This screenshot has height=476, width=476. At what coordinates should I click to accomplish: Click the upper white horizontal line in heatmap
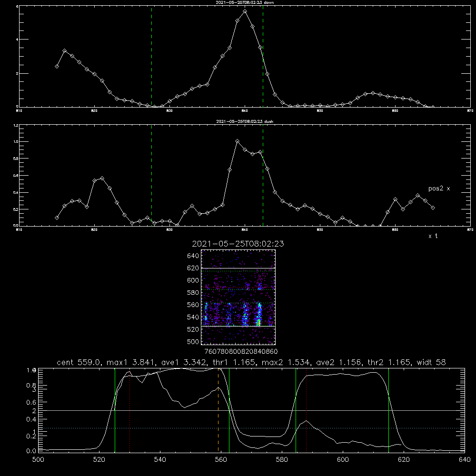point(238,268)
